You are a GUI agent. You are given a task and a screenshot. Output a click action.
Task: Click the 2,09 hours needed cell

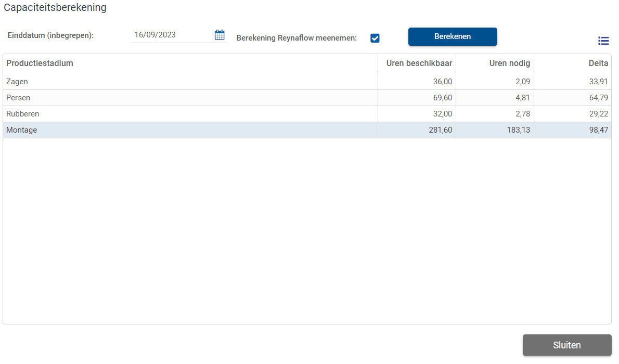495,82
